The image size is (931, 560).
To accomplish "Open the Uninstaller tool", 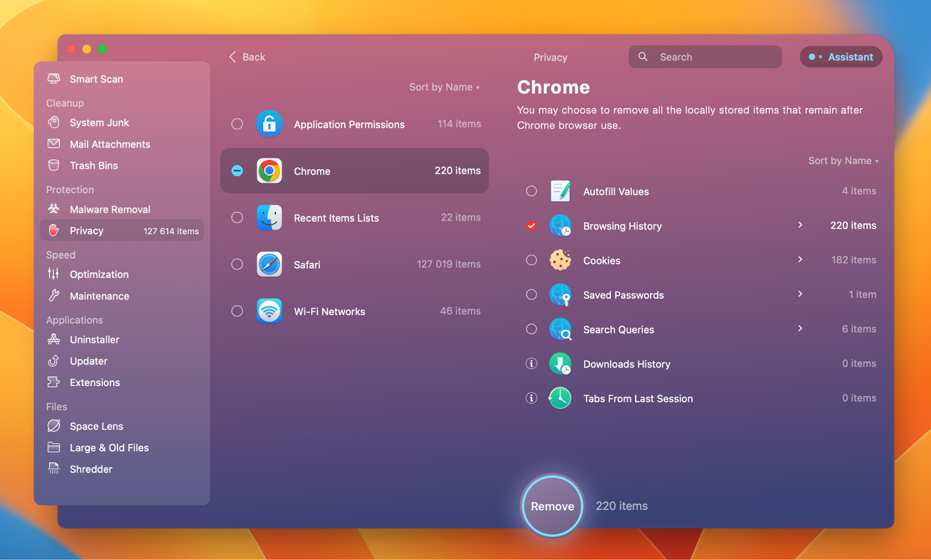I will (94, 339).
